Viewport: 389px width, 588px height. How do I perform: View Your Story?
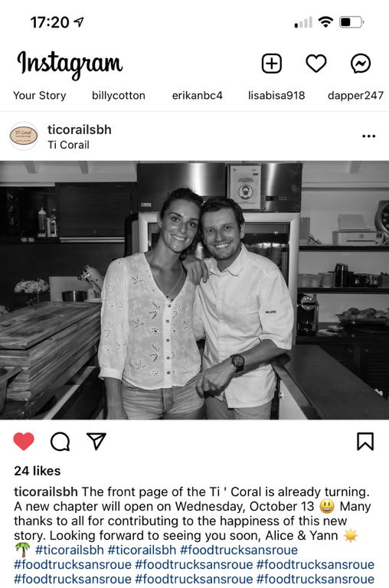39,96
